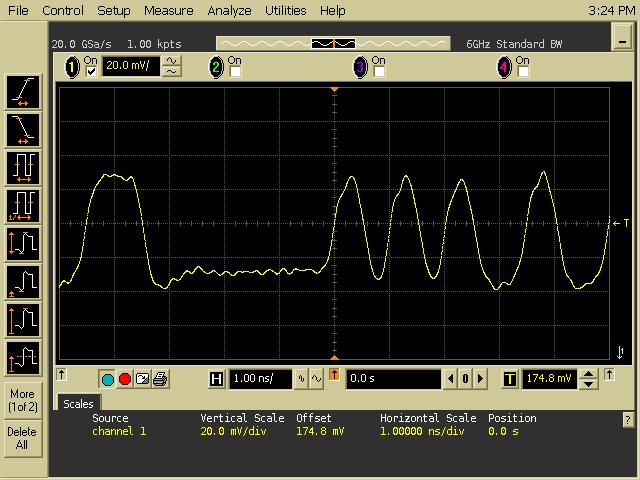Open the Measure menu
Image resolution: width=640 pixels, height=480 pixels.
(x=168, y=11)
